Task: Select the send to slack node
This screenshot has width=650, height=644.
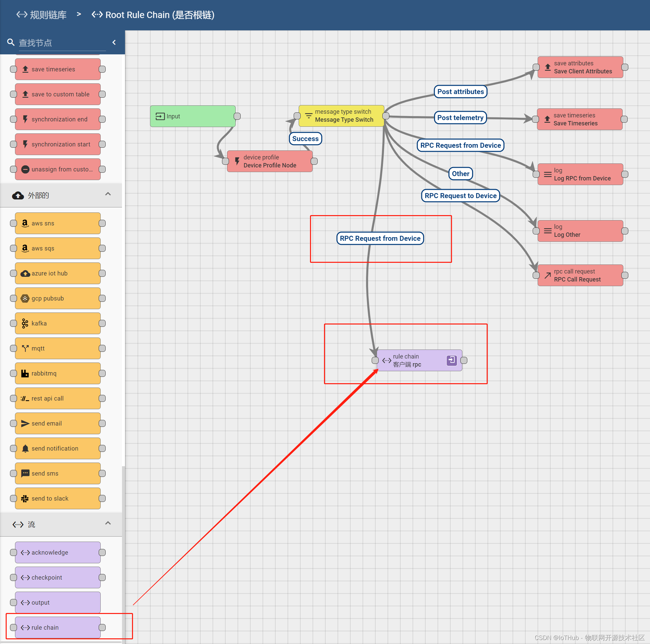Action: click(57, 498)
